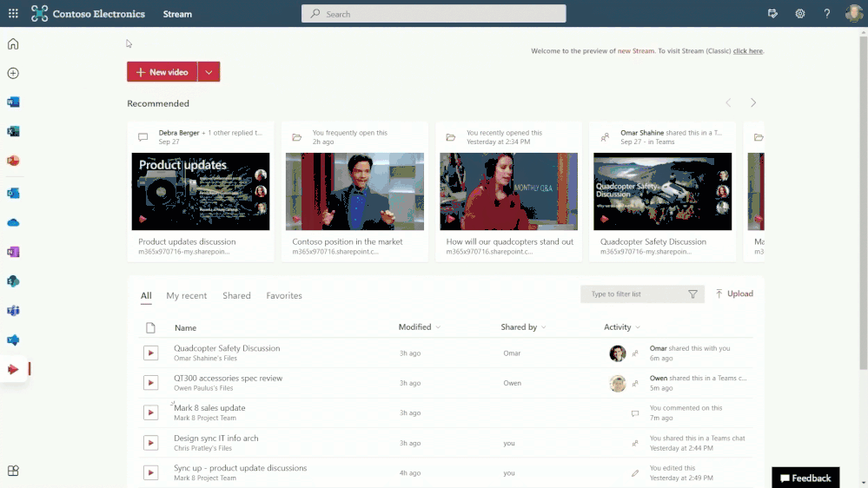Open the Shared by column dropdown

click(x=544, y=327)
